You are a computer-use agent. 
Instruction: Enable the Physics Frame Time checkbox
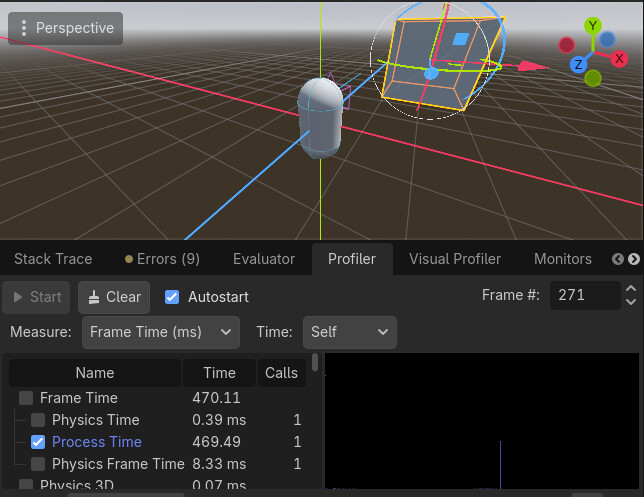pyautogui.click(x=38, y=464)
